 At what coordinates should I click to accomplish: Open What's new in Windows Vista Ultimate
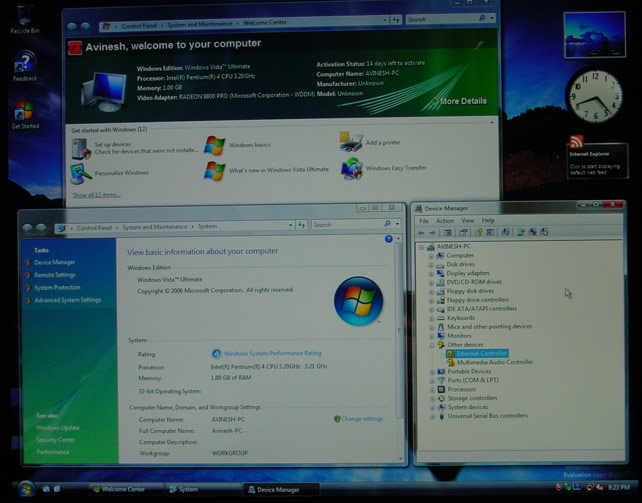[278, 169]
